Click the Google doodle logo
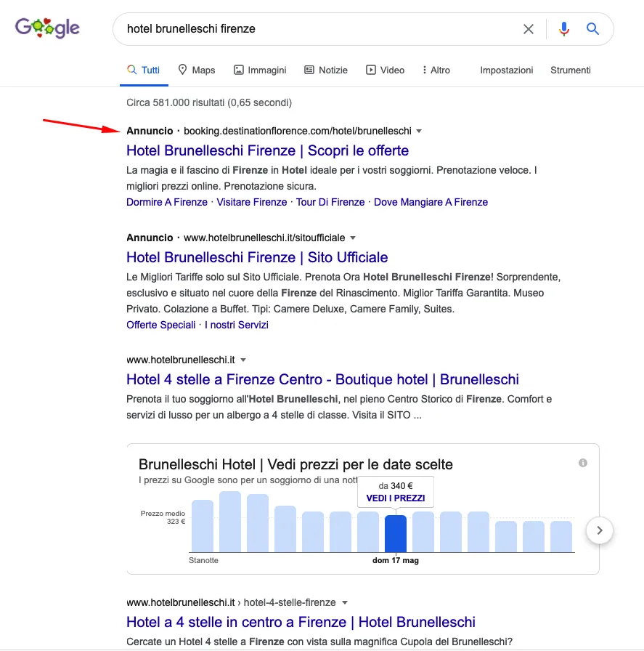This screenshot has height=651, width=644. 47,28
